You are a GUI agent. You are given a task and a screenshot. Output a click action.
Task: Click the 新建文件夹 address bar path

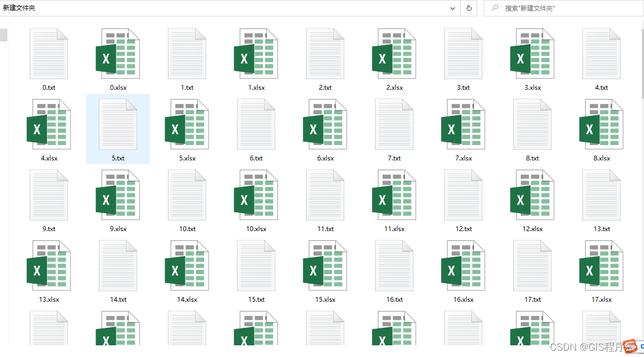coord(19,8)
